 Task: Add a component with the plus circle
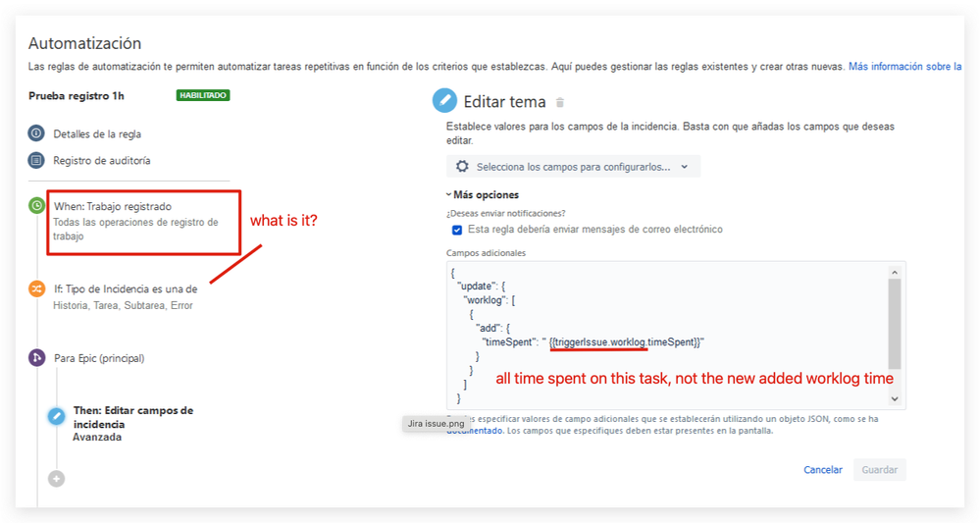(56, 479)
